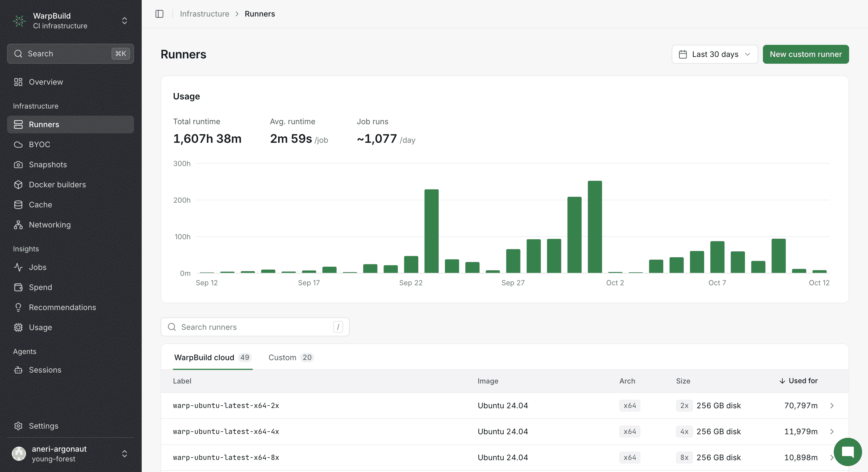Switch to the Custom tab
The image size is (868, 472).
[291, 357]
